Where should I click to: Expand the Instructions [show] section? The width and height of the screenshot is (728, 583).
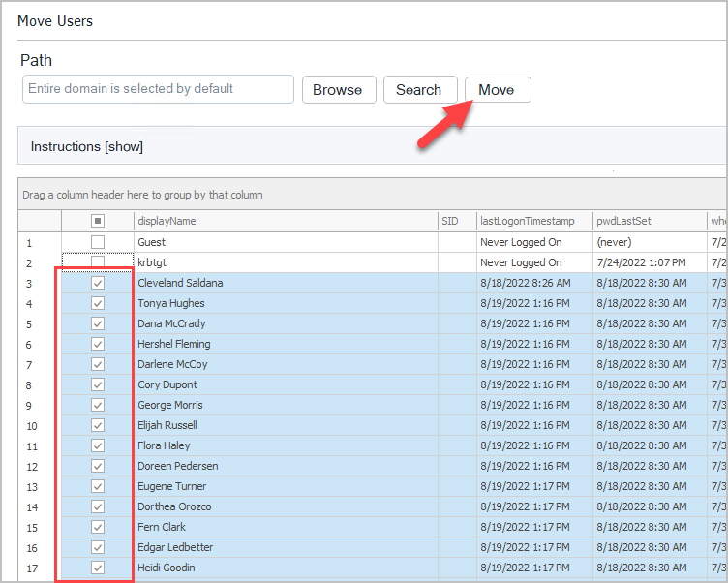click(x=87, y=146)
